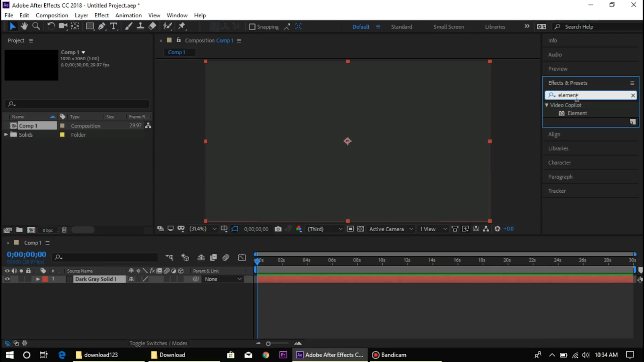Hide the Dark Gray Solid 1 layer
Screen dimensions: 644x362
click(x=7, y=279)
